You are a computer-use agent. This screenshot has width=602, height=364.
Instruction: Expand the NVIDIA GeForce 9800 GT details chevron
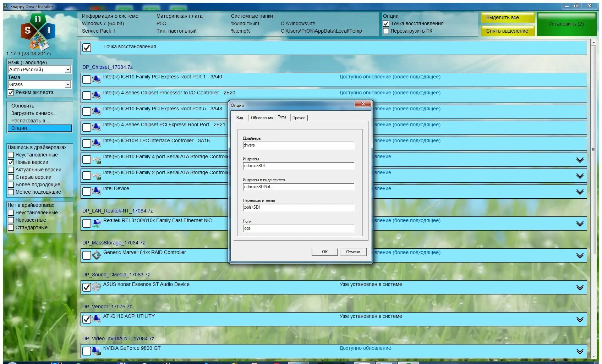click(580, 351)
